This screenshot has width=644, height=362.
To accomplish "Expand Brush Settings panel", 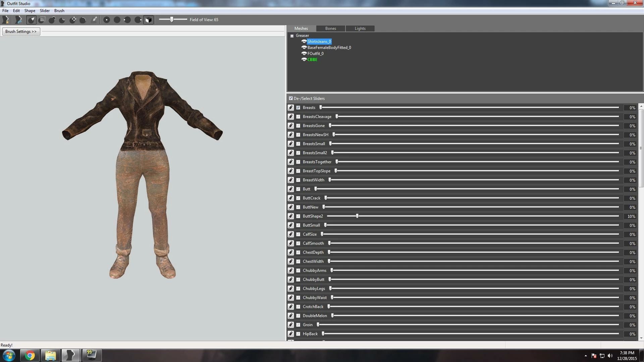I will click(21, 32).
